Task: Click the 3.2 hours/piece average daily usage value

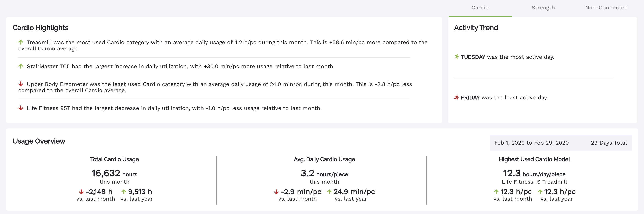Action: (x=324, y=173)
